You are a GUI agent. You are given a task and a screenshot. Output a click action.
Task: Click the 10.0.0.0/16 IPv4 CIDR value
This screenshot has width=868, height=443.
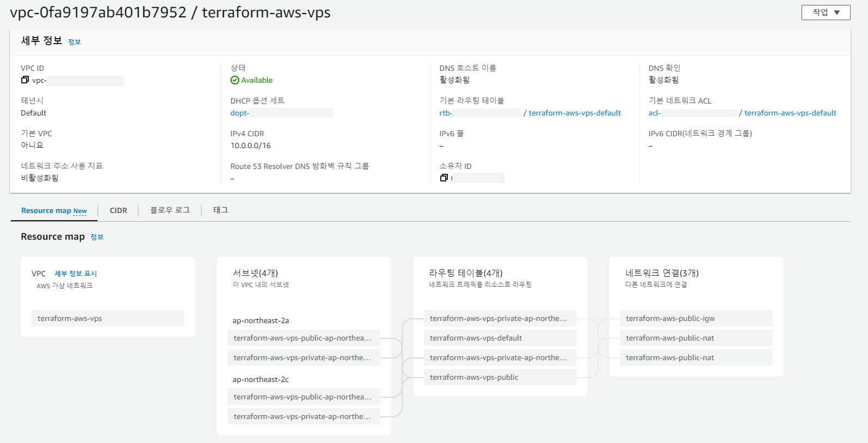coord(251,145)
